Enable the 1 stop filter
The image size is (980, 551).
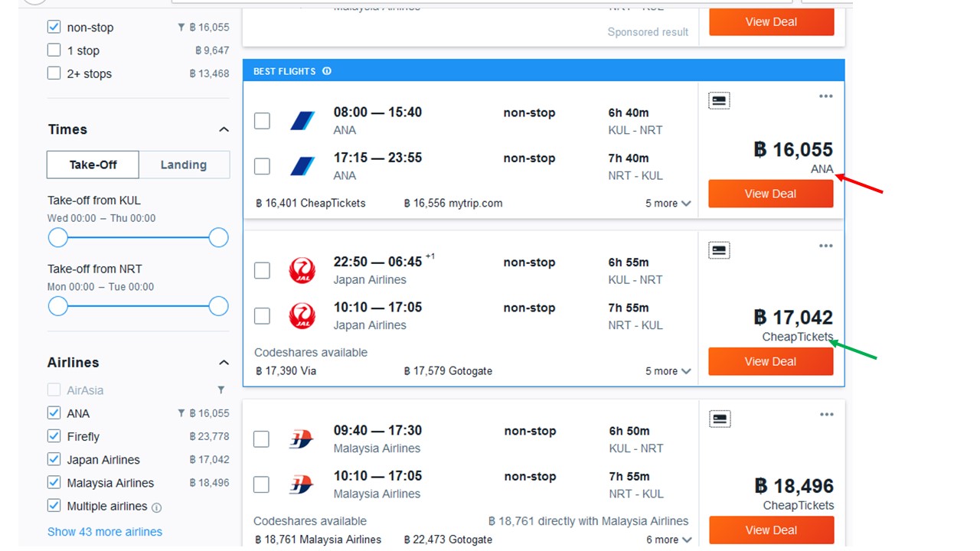(54, 50)
